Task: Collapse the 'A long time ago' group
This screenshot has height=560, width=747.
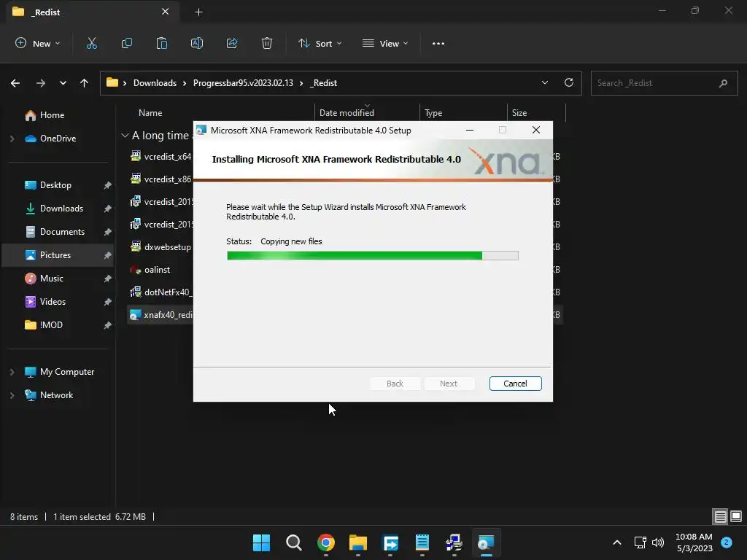Action: [x=125, y=136]
